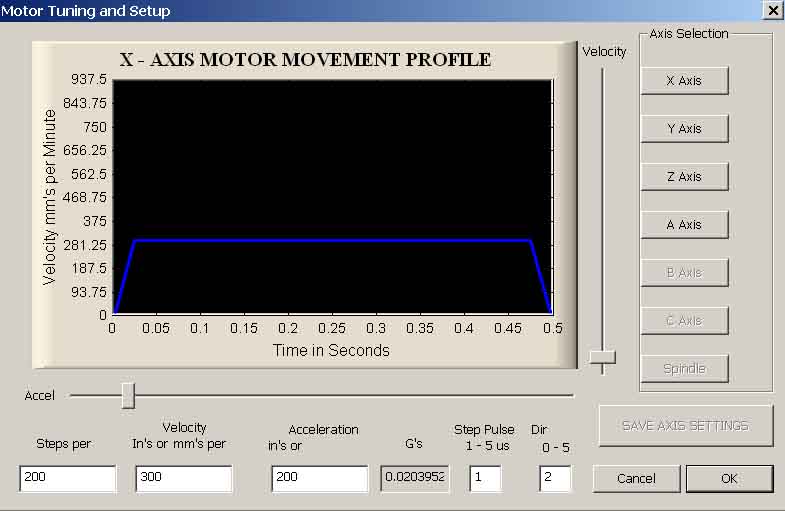Click the motor movement profile graph
Image resolution: width=785 pixels, height=511 pixels.
[331, 197]
